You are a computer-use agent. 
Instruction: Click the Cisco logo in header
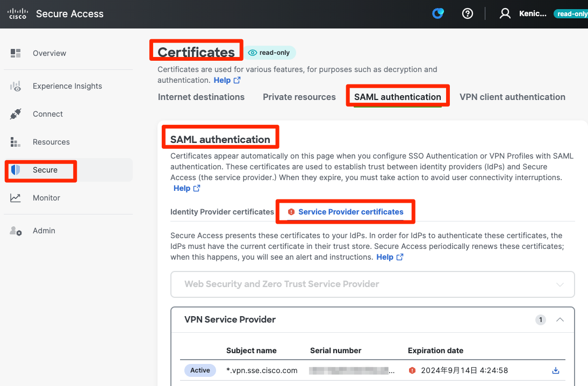pos(18,14)
